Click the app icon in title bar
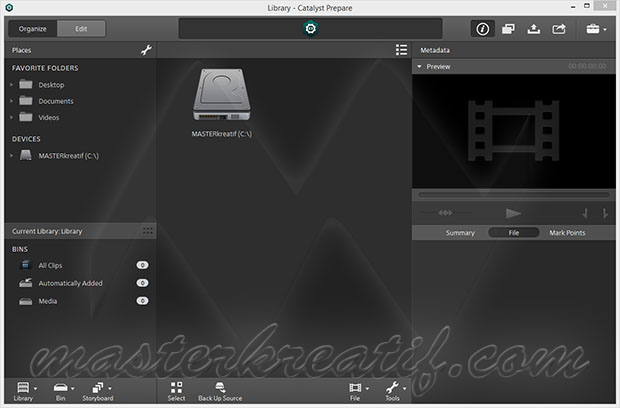Screen dimensions: 620x408 9,7
